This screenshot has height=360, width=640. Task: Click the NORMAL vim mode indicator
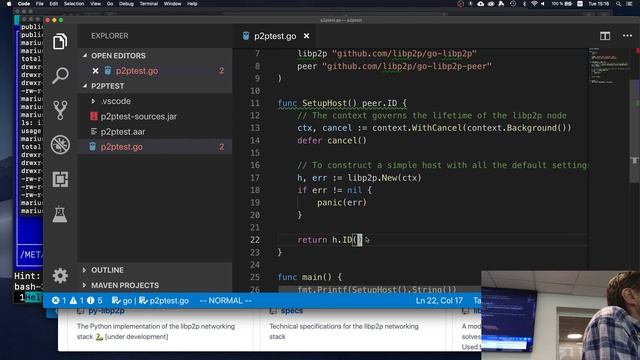point(225,300)
